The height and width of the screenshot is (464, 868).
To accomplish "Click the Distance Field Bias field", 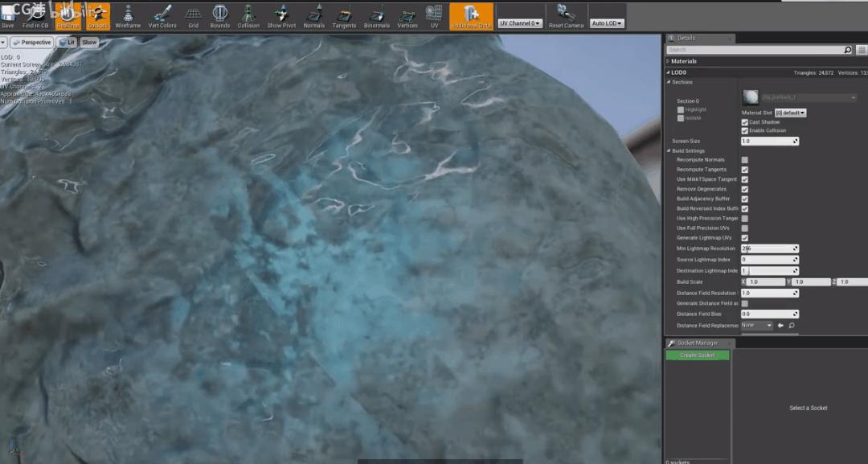I will [770, 314].
